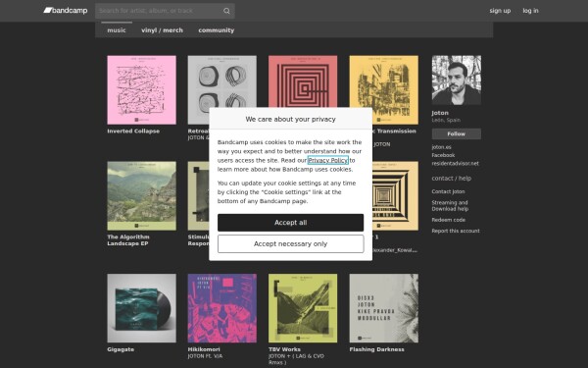Click the Joton artist name

(x=440, y=113)
